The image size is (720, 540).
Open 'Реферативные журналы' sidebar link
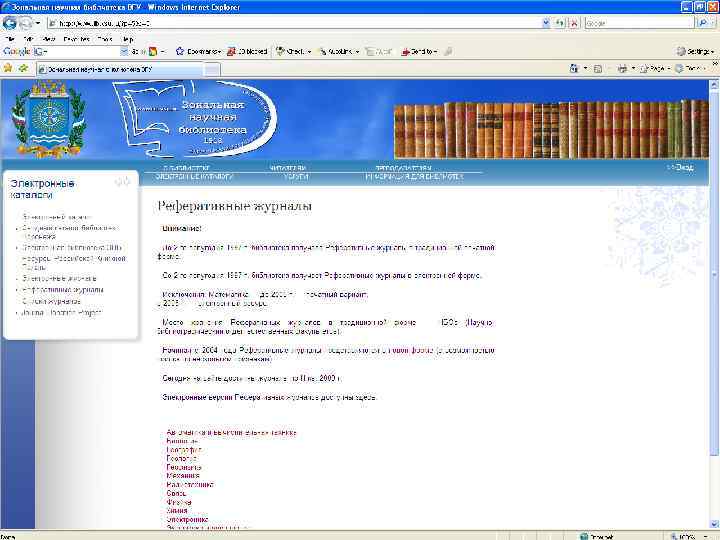pos(63,290)
